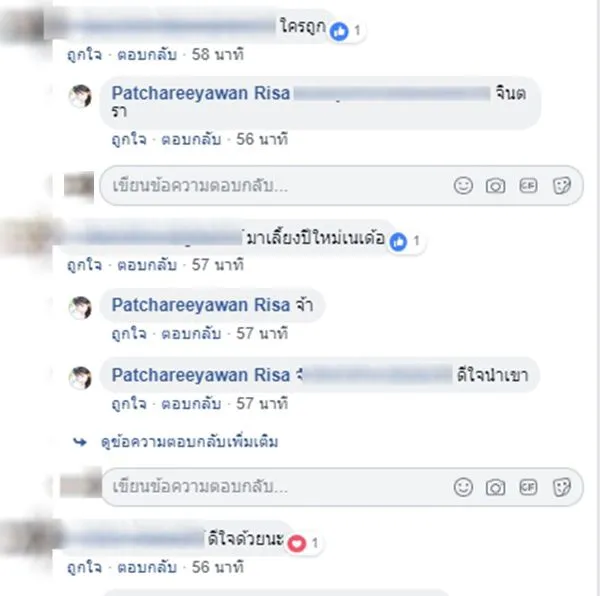Reply to the ดีใจด้วยนะ comment

(x=147, y=567)
